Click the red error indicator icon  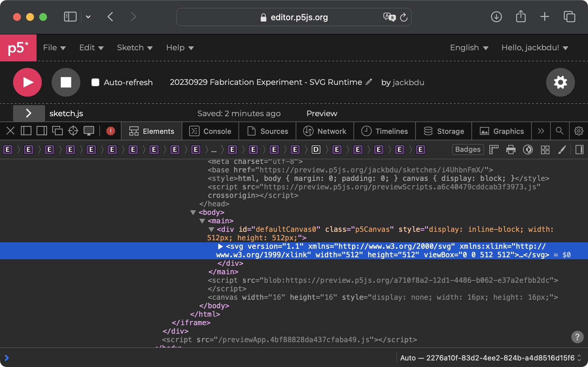111,131
